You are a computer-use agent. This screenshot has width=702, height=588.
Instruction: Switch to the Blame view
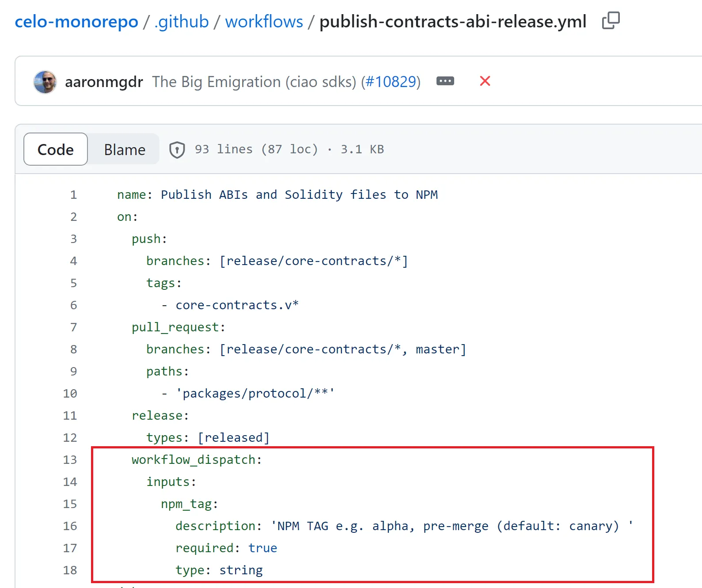click(x=125, y=150)
